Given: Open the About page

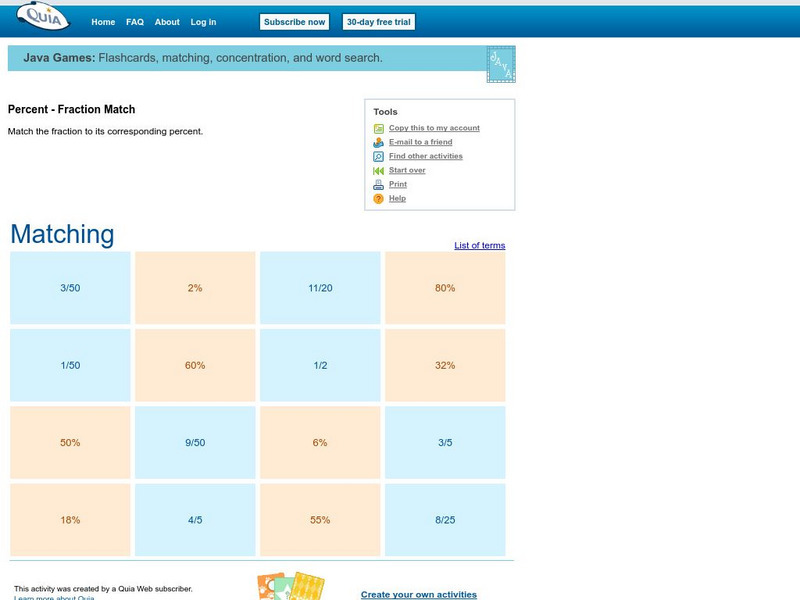Looking at the screenshot, I should tap(166, 21).
